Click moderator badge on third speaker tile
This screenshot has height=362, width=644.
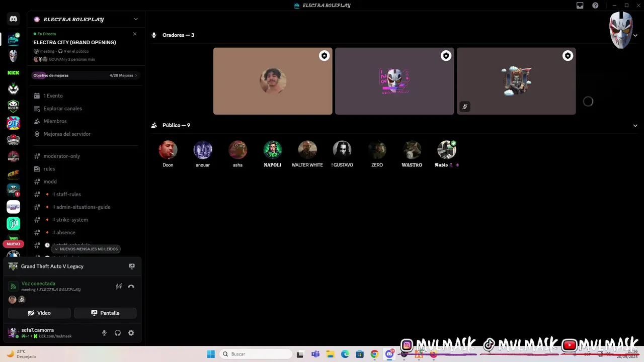[x=568, y=56]
